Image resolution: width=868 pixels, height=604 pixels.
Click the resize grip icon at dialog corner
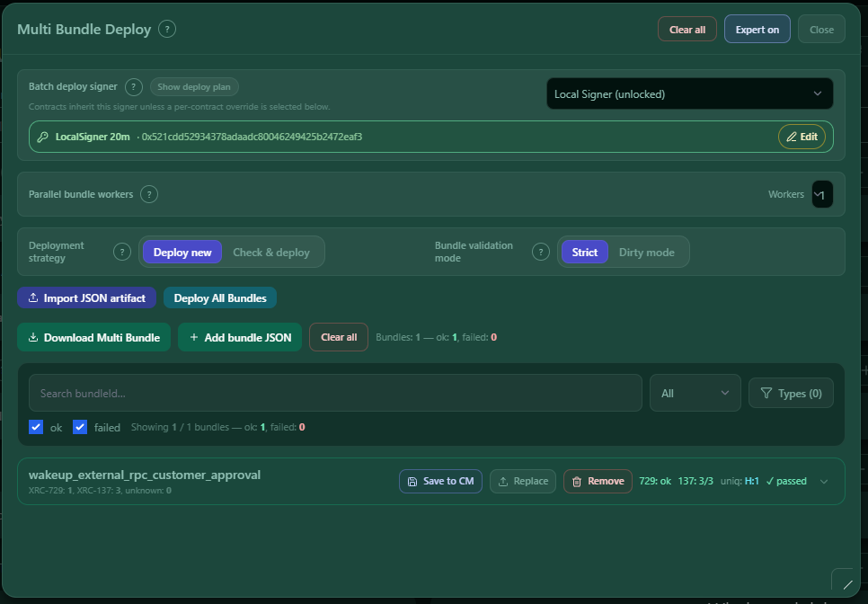pos(847,584)
